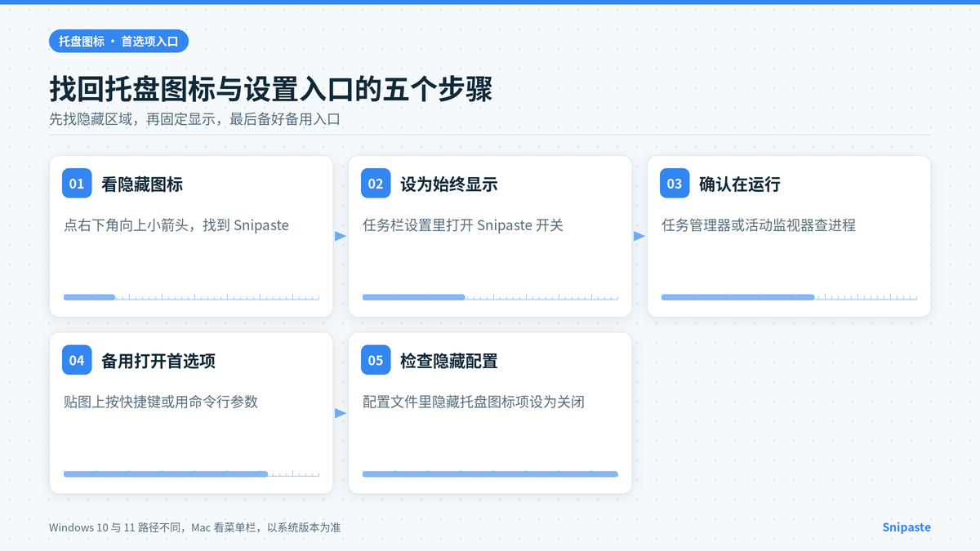980x551 pixels.
Task: Select the card title 检查隐藏配置
Action: click(x=449, y=361)
